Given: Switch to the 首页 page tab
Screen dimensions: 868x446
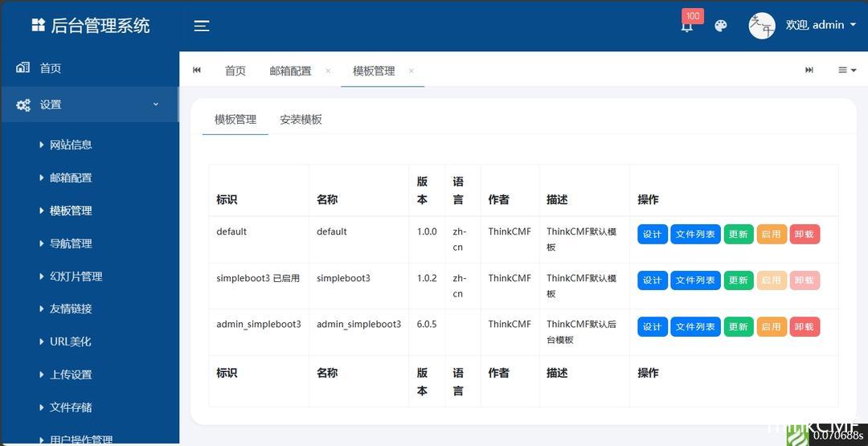Looking at the screenshot, I should point(235,71).
